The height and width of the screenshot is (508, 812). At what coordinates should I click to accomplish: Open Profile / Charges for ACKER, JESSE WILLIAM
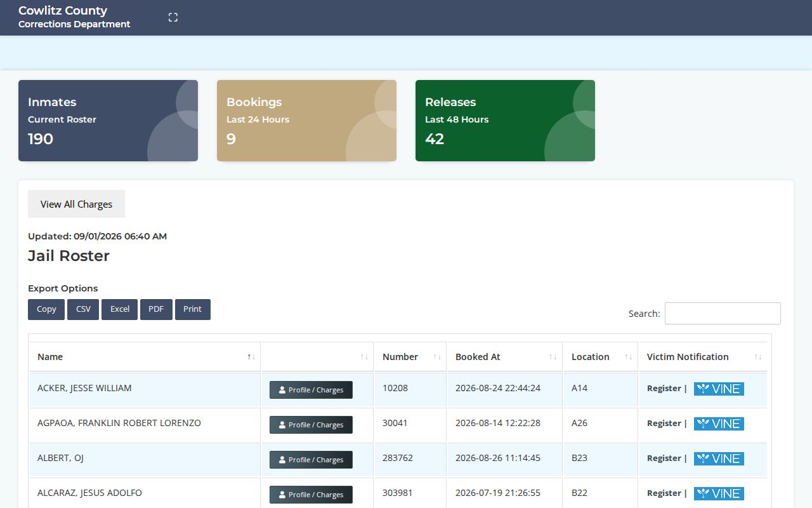pyautogui.click(x=311, y=390)
